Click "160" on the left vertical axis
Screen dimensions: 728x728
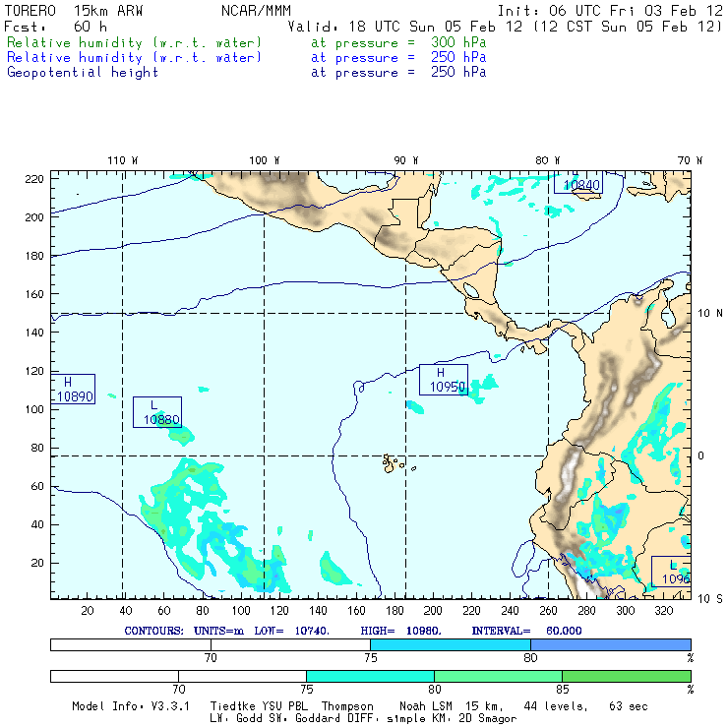tap(33, 294)
